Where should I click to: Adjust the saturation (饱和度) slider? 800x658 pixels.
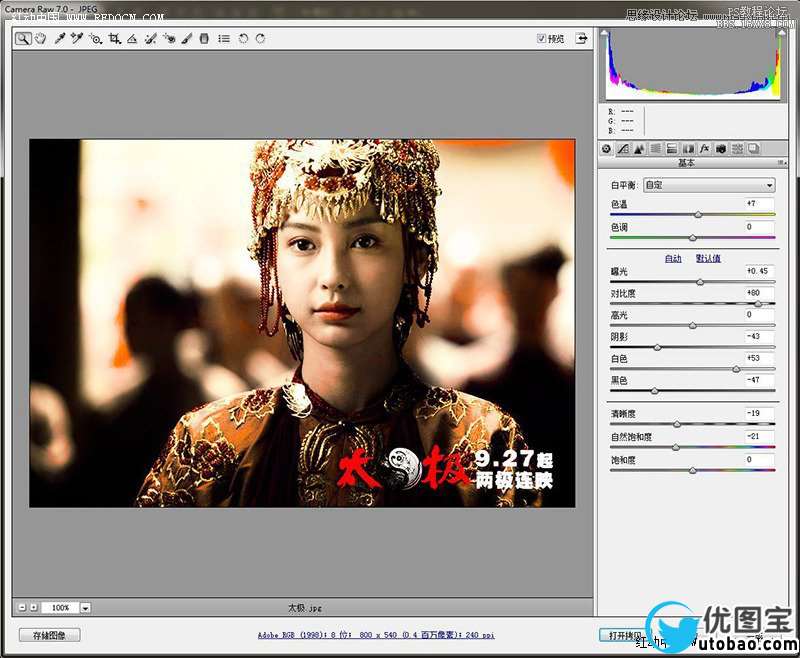tap(692, 470)
